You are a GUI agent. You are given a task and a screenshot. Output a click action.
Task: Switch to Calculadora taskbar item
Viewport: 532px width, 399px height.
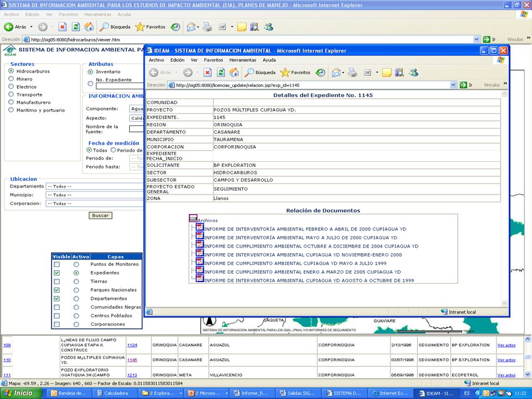tap(115, 393)
